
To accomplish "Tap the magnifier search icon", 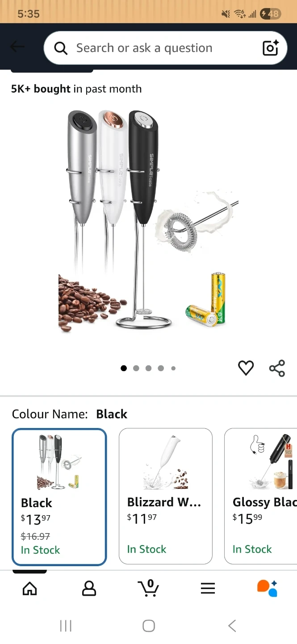I will [x=61, y=48].
